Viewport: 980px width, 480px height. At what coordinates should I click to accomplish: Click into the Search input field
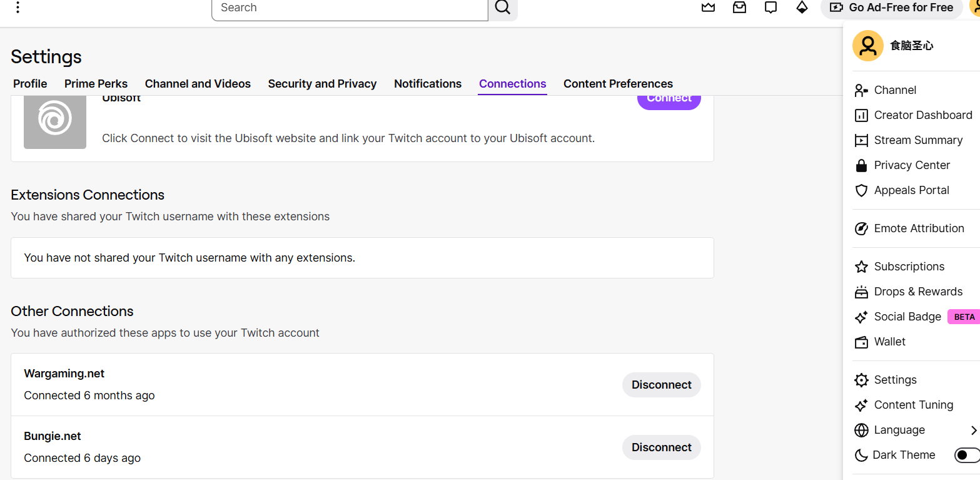pyautogui.click(x=349, y=8)
